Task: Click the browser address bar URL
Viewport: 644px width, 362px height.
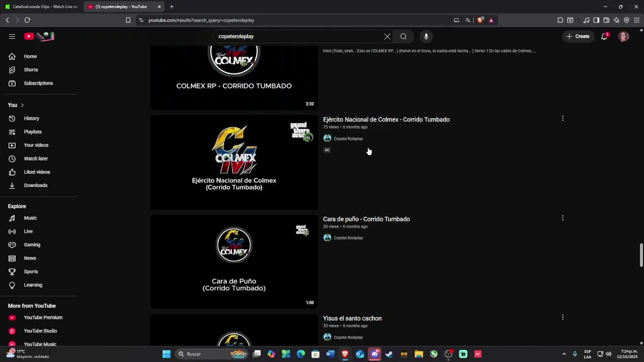Action: point(201,20)
